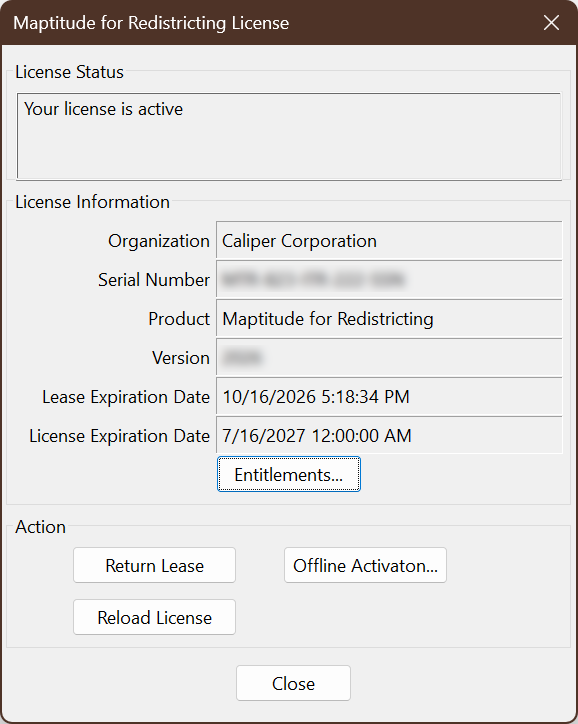Viewport: 578px width, 724px height.
Task: Click the Organization field showing Caliper Corporation
Action: click(x=389, y=241)
